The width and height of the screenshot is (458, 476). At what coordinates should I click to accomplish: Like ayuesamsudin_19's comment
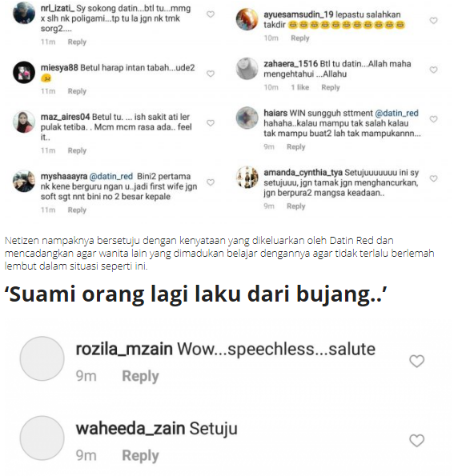click(433, 21)
